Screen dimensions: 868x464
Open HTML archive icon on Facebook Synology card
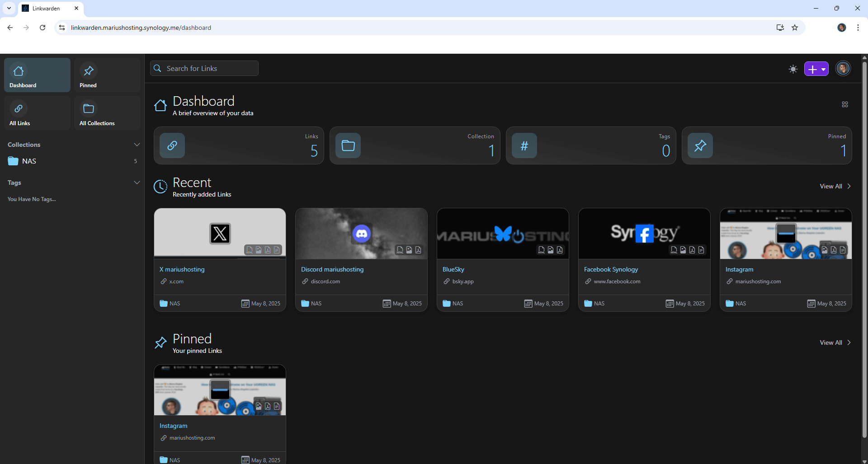(674, 250)
